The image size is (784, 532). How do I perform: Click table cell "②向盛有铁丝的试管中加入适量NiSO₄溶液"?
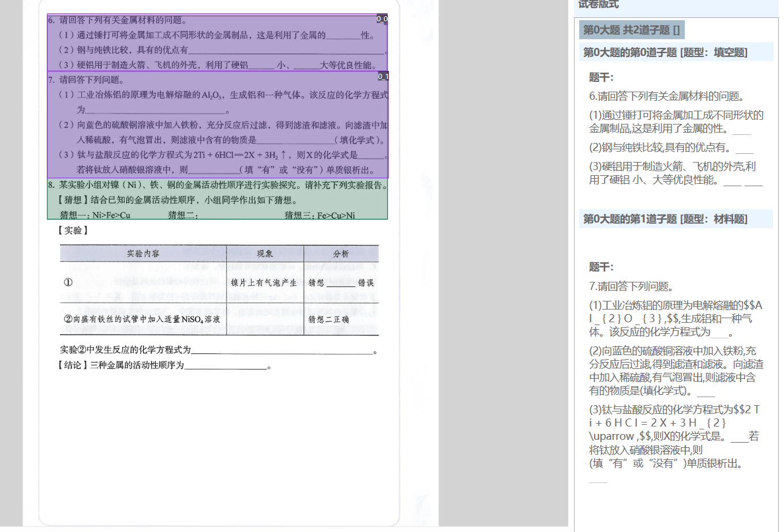(x=141, y=319)
